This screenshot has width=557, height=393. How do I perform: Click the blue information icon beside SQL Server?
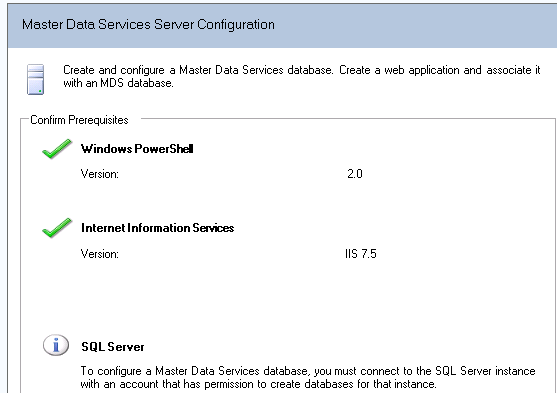pos(56,345)
